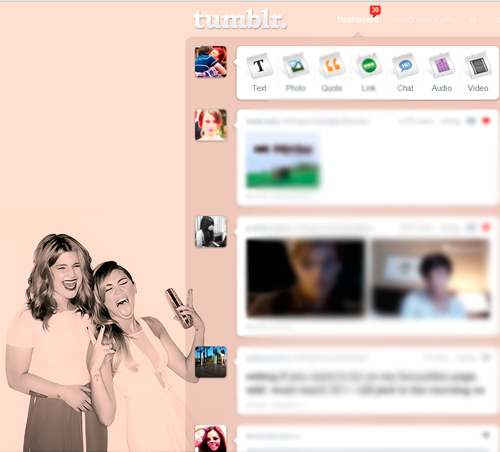The width and height of the screenshot is (500, 452).
Task: Open your own avatar with hugging couple
Action: click(x=211, y=62)
